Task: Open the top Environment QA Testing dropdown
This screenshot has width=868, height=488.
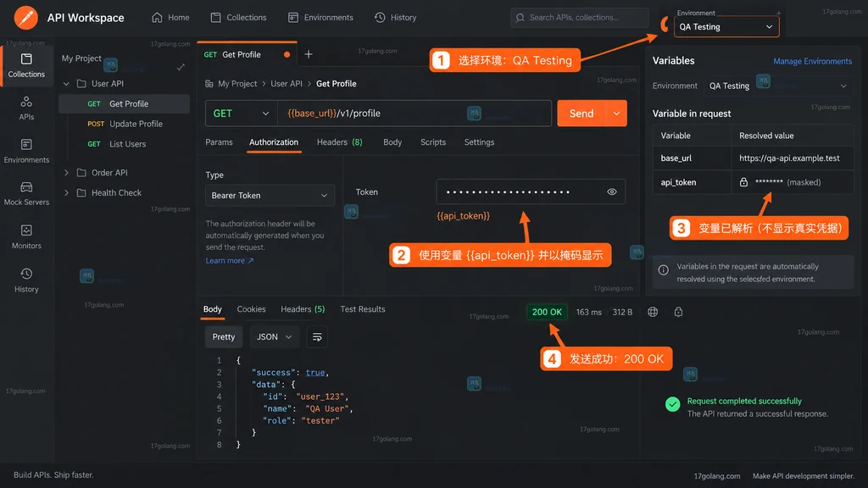Action: (x=726, y=26)
